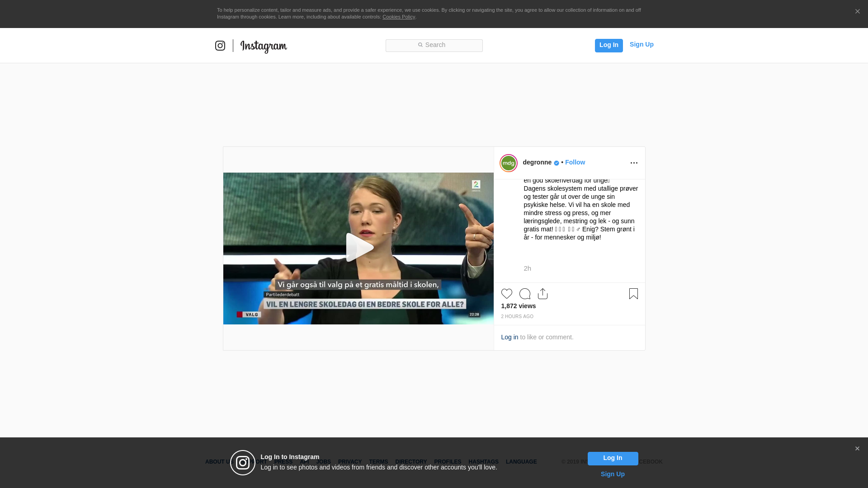Click the top Sign Up link
This screenshot has width=868, height=488.
[x=641, y=44]
